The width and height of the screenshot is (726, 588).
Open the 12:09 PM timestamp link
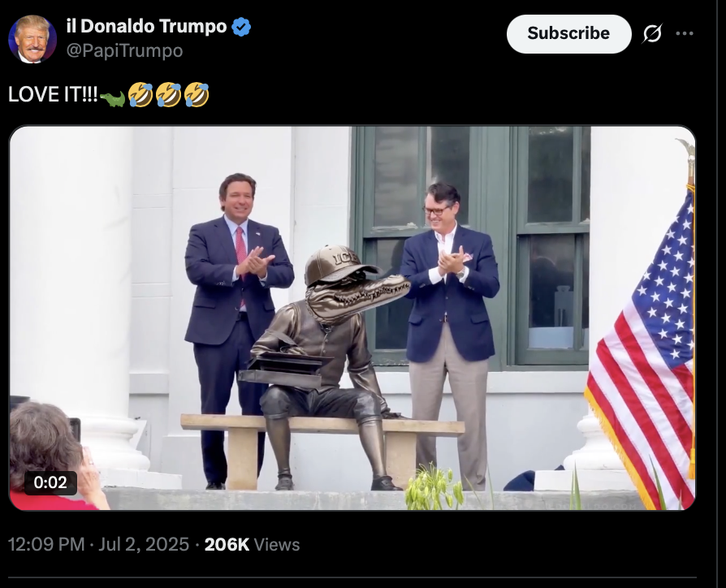pyautogui.click(x=46, y=544)
